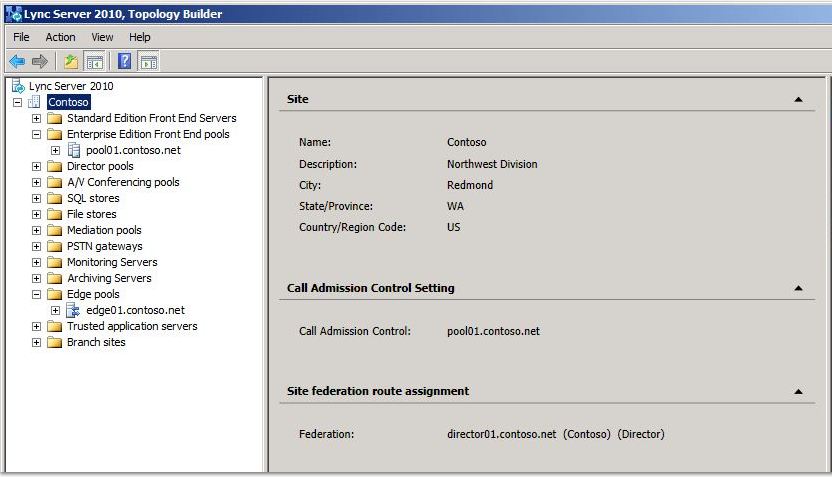Click the Lync Server 2010 root icon
832x477 pixels.
click(18, 86)
